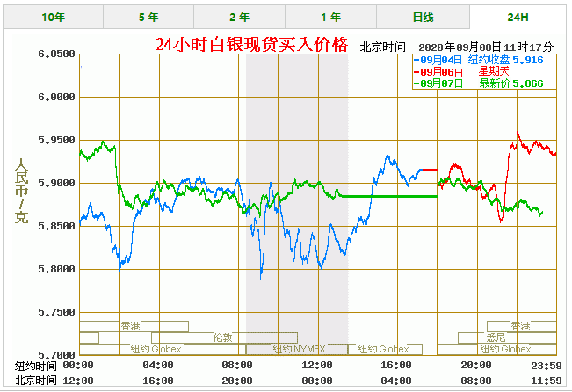Click the flat green horizontal line segment
Image resolution: width=572 pixels, height=392 pixels.
(x=389, y=196)
